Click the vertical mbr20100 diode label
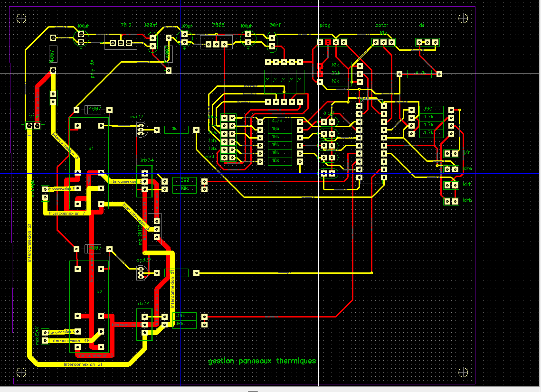Image resolution: width=541 pixels, height=392 pixels. click(140, 234)
